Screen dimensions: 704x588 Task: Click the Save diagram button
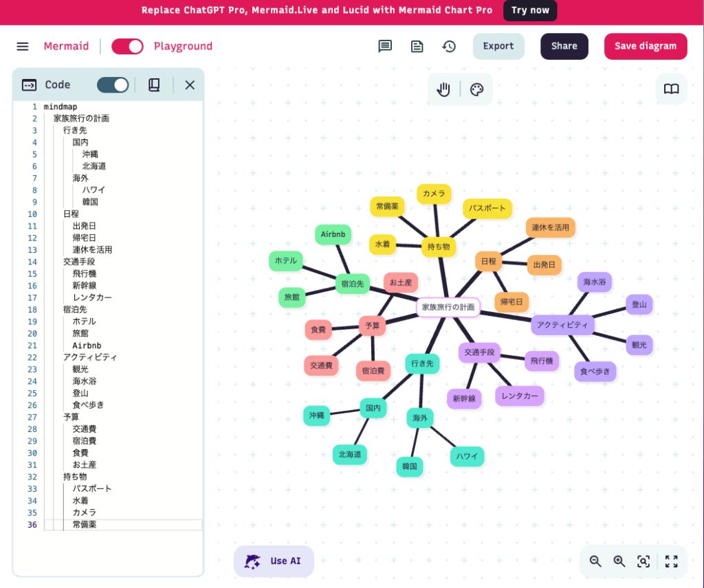pos(645,46)
